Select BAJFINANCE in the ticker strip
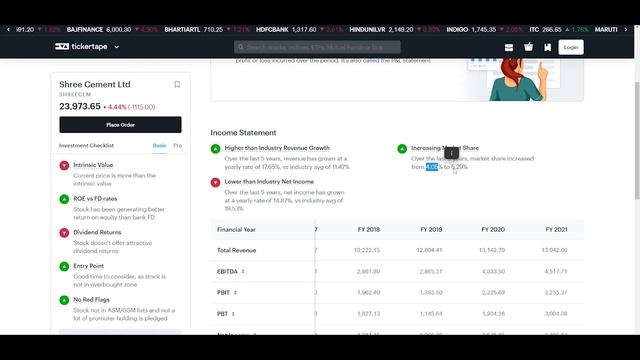Viewport: 640px width, 360px height. click(85, 30)
